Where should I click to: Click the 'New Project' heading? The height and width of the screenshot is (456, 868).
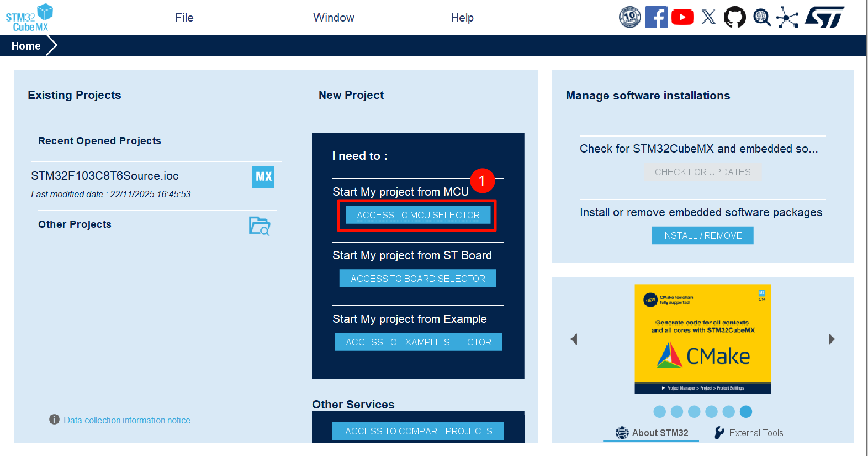click(x=351, y=95)
